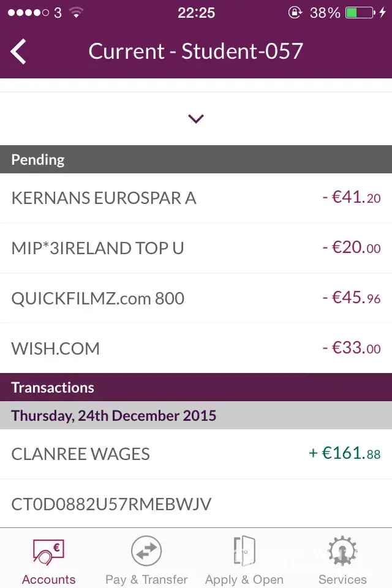View the QUICKFILMZ.com 800 pending payment
The height and width of the screenshot is (588, 392).
196,299
